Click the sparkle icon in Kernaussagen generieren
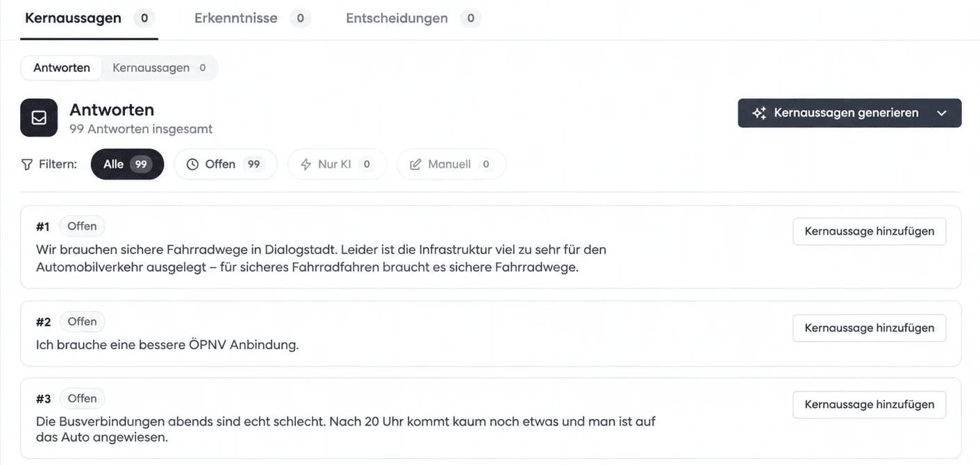This screenshot has width=980, height=465. [x=760, y=113]
